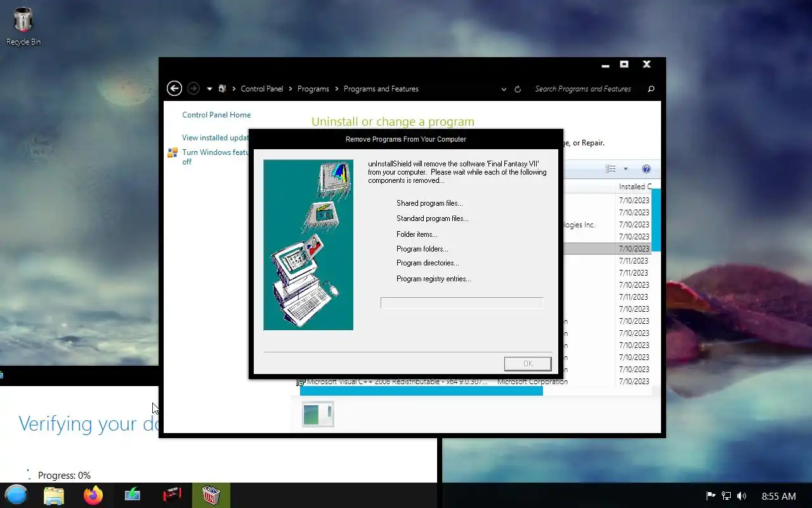Click the Control Panel root icon in breadcrumb
The height and width of the screenshot is (508, 812).
(x=222, y=89)
